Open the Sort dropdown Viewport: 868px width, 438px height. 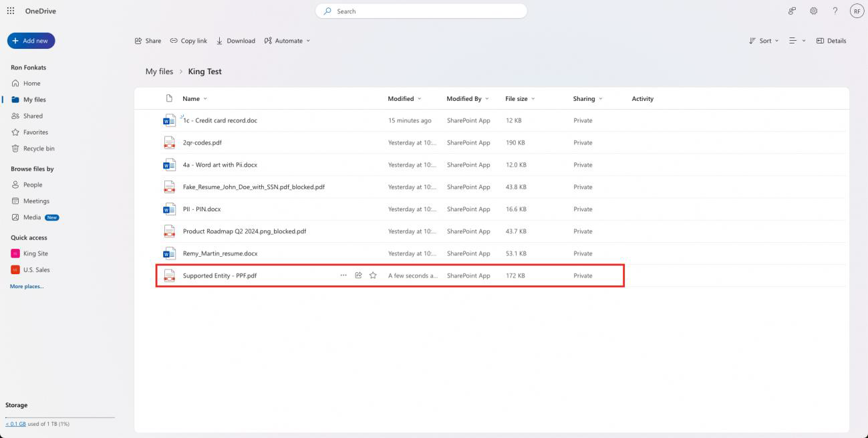764,41
